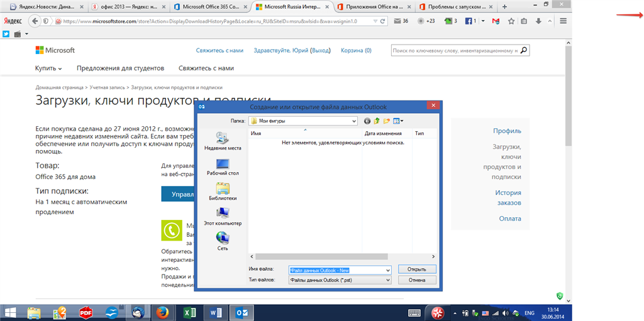Open Предложения для студентов menu item

tap(120, 68)
